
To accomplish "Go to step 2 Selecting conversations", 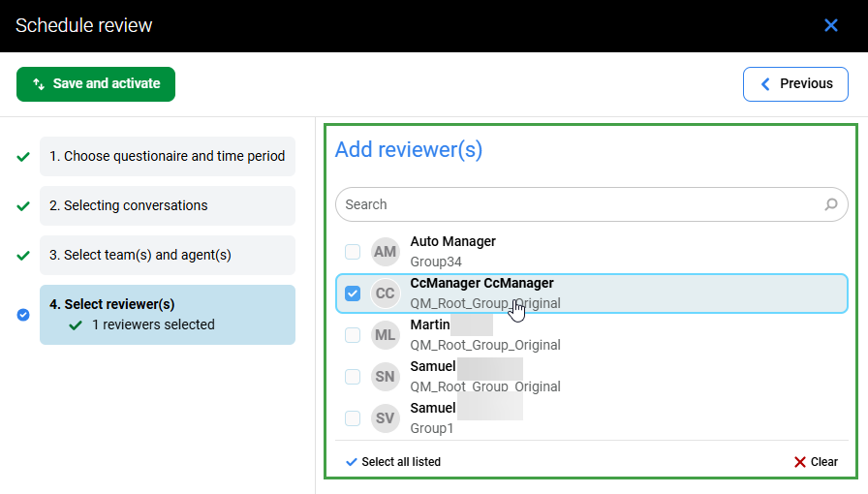I will tap(168, 205).
